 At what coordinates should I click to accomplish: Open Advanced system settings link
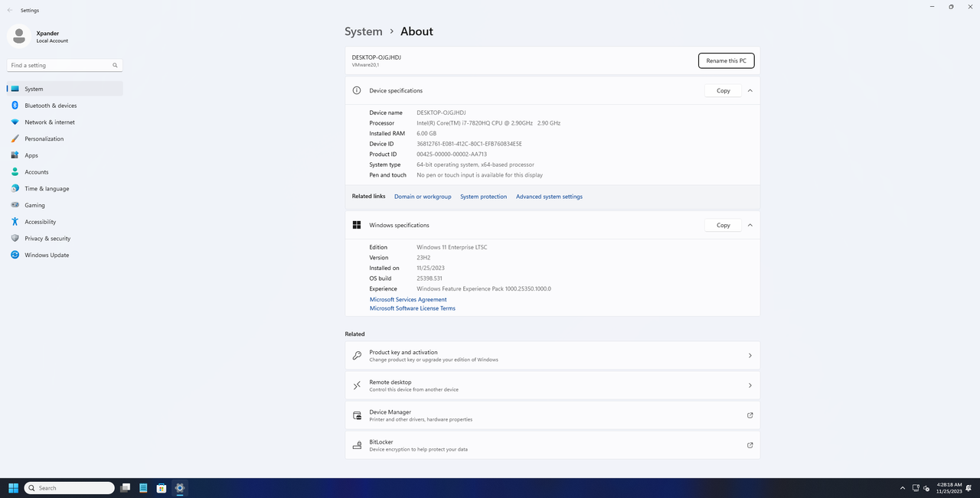click(x=549, y=197)
